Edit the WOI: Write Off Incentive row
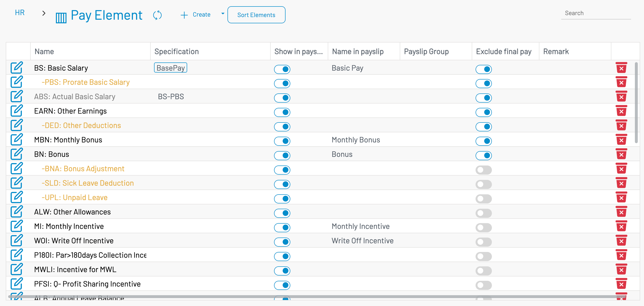 pos(17,240)
